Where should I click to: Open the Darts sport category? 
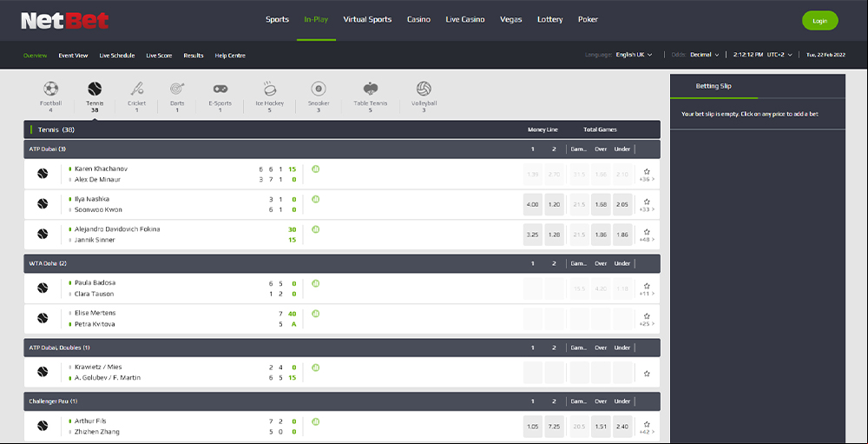(177, 89)
